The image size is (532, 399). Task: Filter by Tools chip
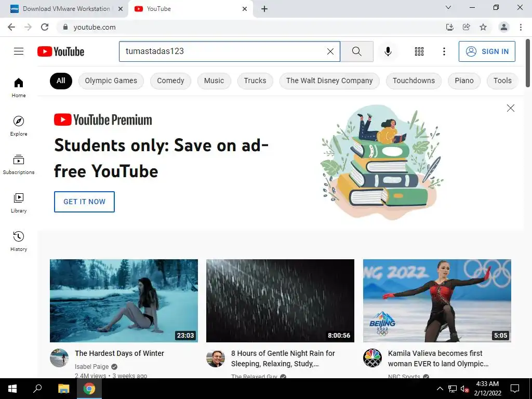502,81
